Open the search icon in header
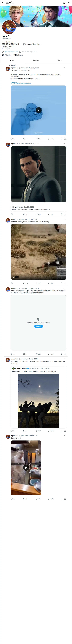This screenshot has width=72, height=644. tap(69, 3)
